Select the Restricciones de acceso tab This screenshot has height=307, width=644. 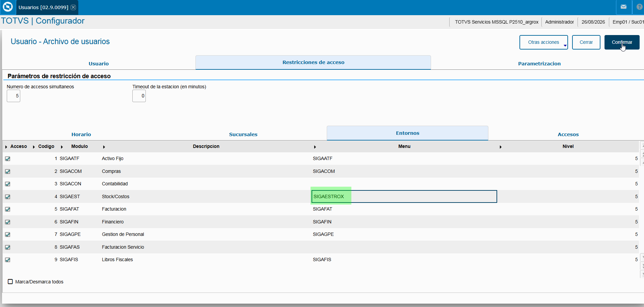pos(313,62)
